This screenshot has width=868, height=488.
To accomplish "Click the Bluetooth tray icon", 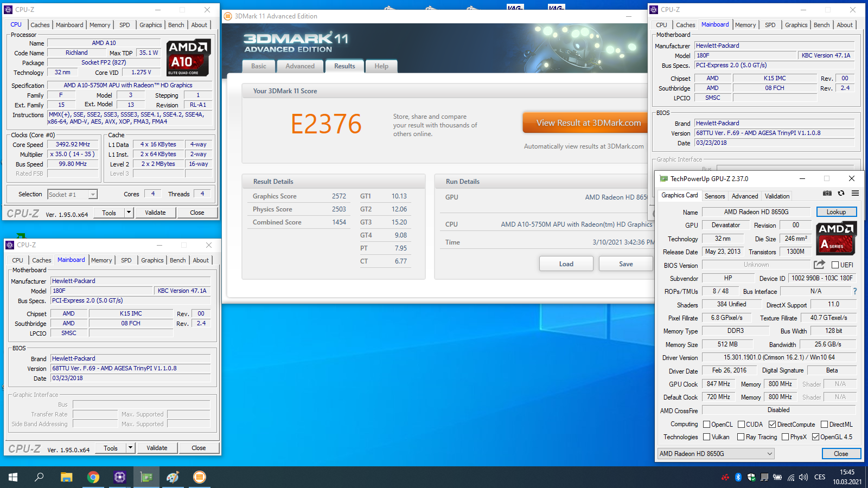I will [x=738, y=477].
